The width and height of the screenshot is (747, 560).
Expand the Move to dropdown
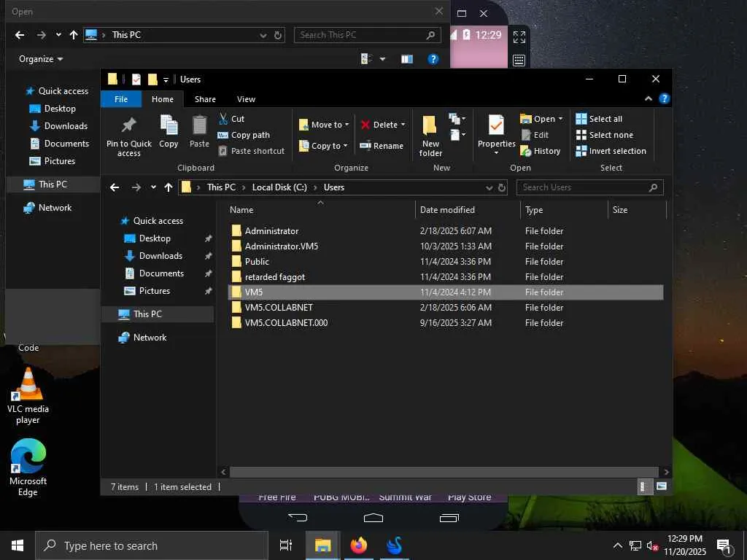click(x=347, y=125)
